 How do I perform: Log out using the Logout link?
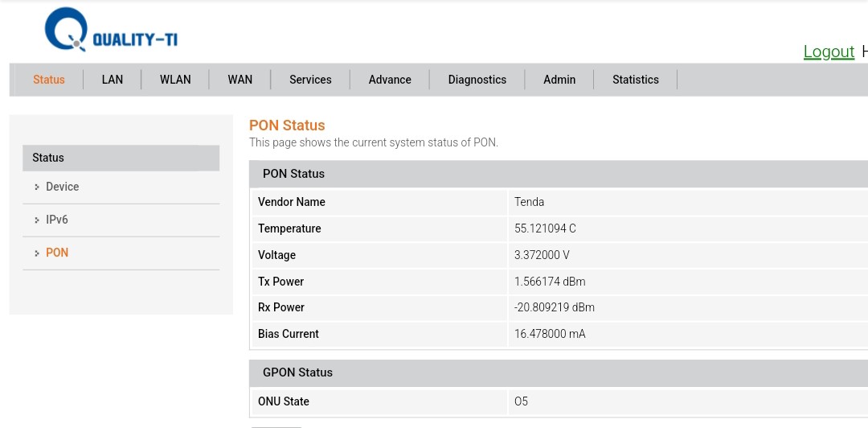click(829, 51)
